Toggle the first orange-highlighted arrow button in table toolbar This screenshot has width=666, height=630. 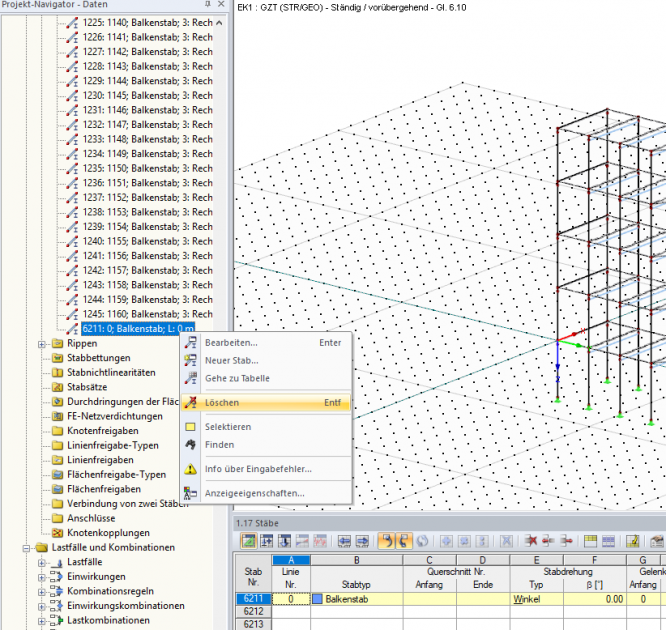point(386,541)
